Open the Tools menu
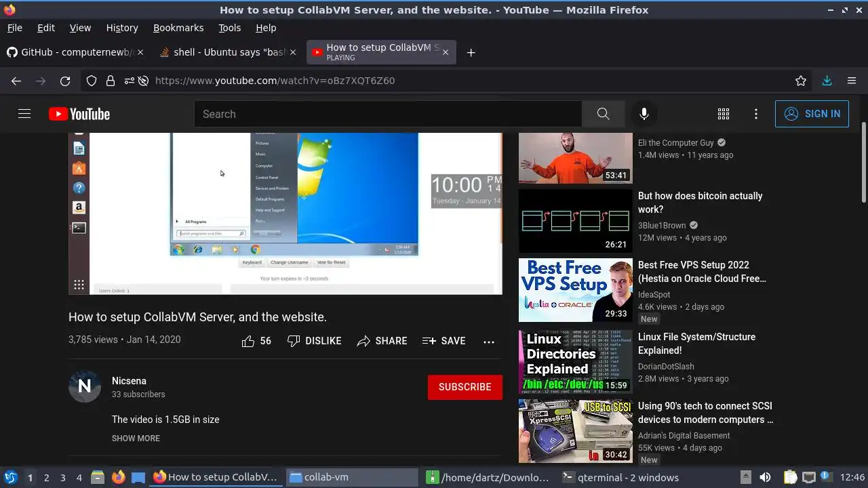Screen dimensions: 868x488 click(x=229, y=28)
